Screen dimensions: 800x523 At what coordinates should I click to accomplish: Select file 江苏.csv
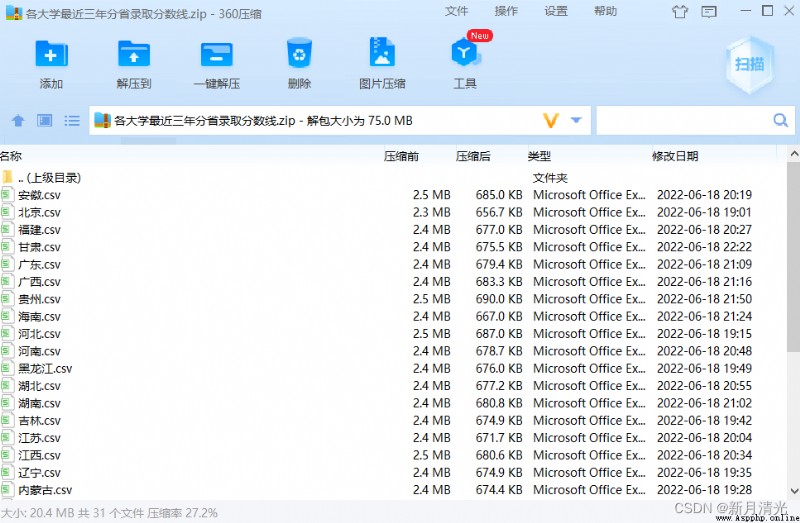pos(393,438)
